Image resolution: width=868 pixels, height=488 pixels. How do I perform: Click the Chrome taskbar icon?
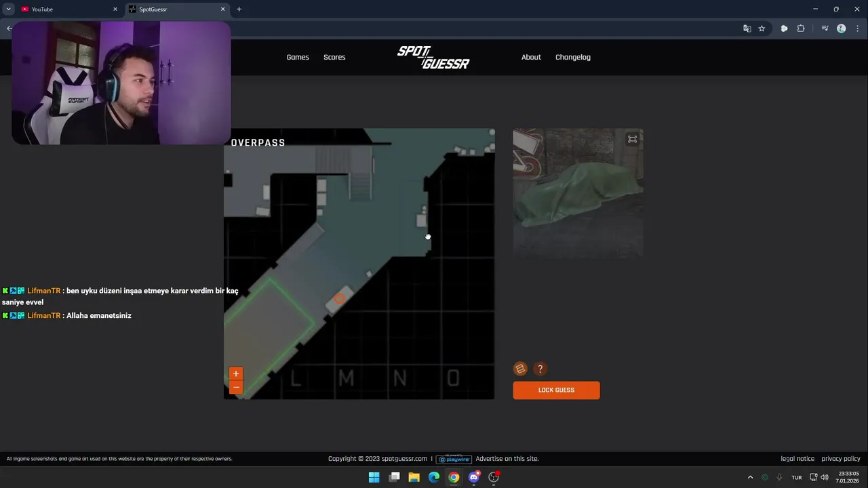tap(454, 477)
